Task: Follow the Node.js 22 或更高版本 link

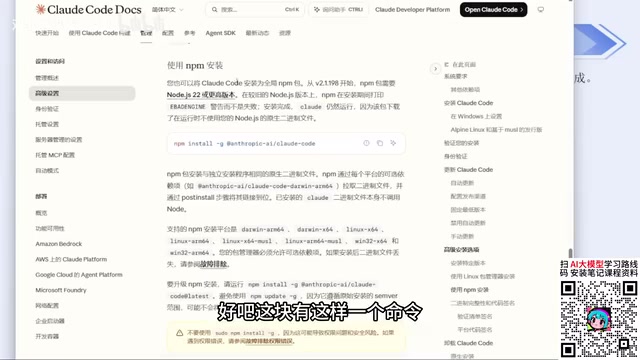Action: tap(201, 95)
